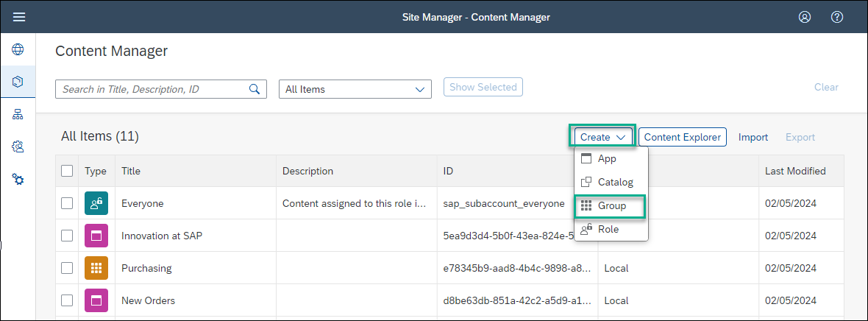Click the Group grid icon in Create menu

pyautogui.click(x=586, y=205)
